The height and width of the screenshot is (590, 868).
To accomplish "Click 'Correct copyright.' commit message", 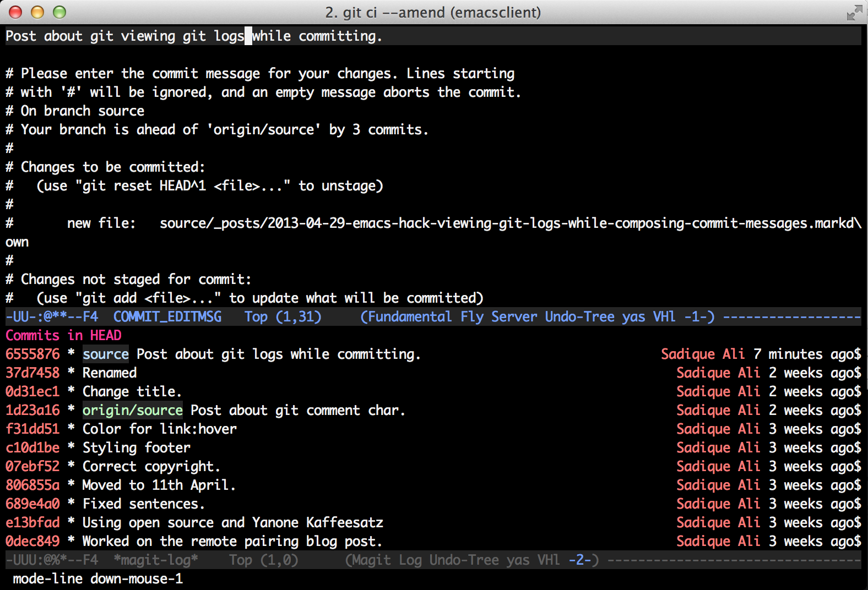I will (x=151, y=466).
